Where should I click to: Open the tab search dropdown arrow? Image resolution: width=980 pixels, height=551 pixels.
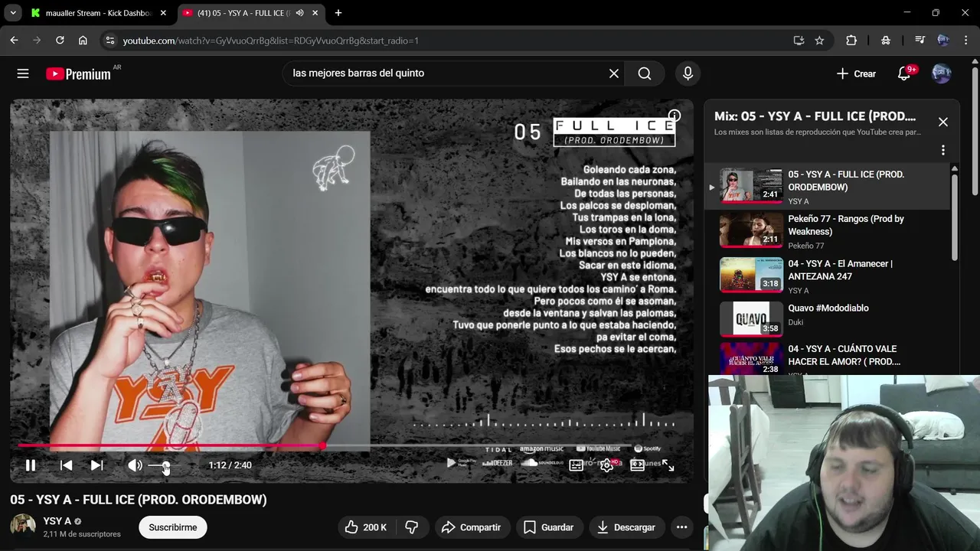pyautogui.click(x=13, y=13)
